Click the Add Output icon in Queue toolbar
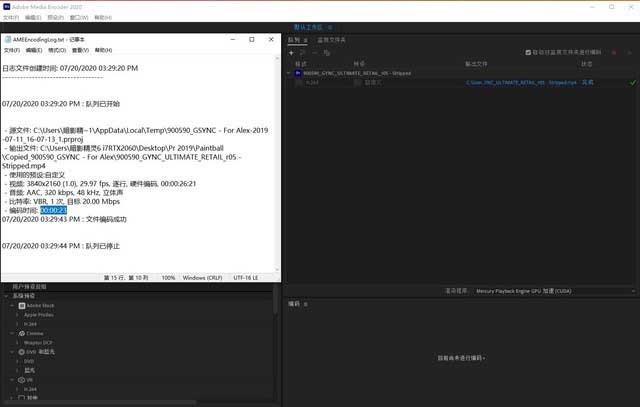The image size is (640, 407). pyautogui.click(x=302, y=53)
